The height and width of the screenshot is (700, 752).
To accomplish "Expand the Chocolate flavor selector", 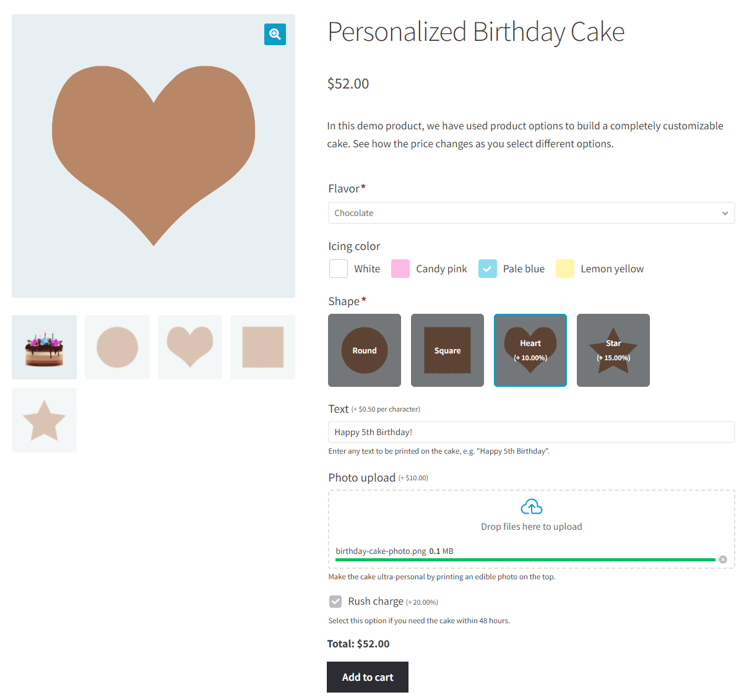I will (531, 213).
